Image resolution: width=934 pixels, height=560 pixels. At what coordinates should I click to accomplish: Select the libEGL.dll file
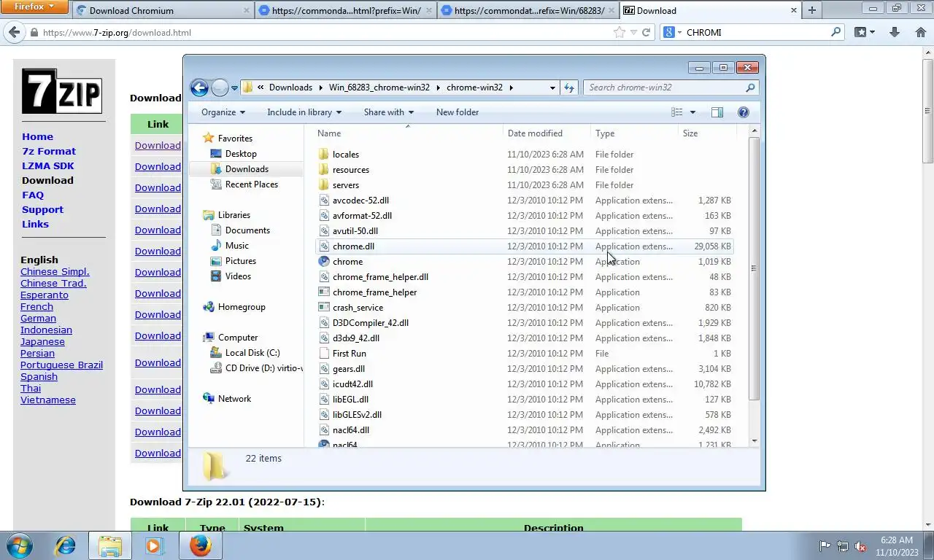coord(350,400)
